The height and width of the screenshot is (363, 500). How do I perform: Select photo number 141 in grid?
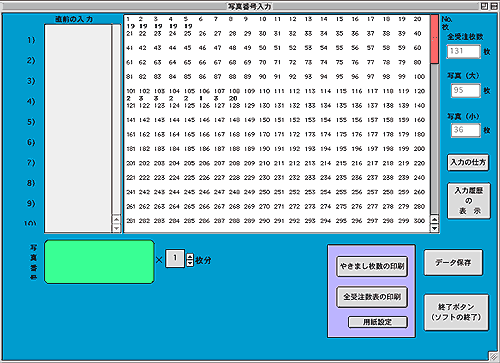131,120
